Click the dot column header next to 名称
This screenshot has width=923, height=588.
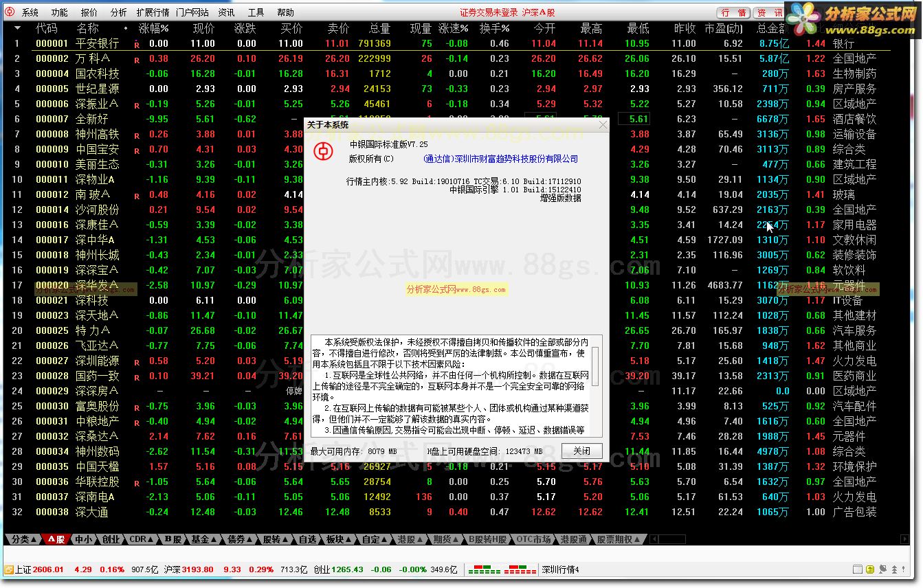pyautogui.click(x=126, y=29)
